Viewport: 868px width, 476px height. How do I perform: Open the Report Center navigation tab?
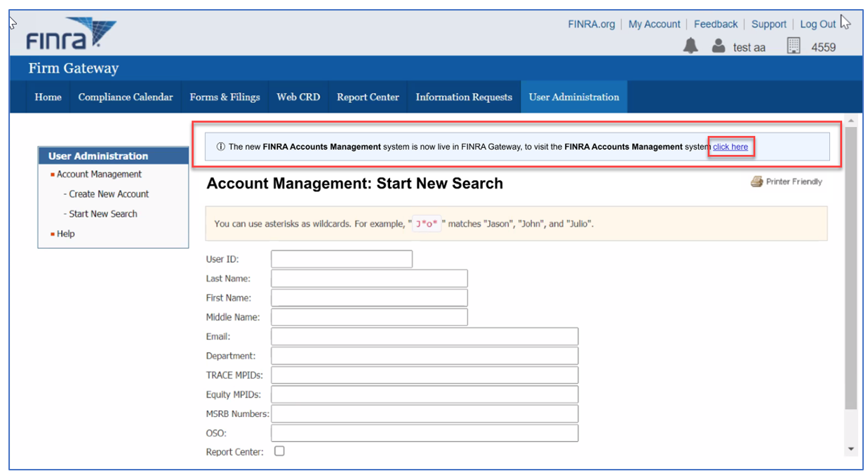tap(368, 97)
